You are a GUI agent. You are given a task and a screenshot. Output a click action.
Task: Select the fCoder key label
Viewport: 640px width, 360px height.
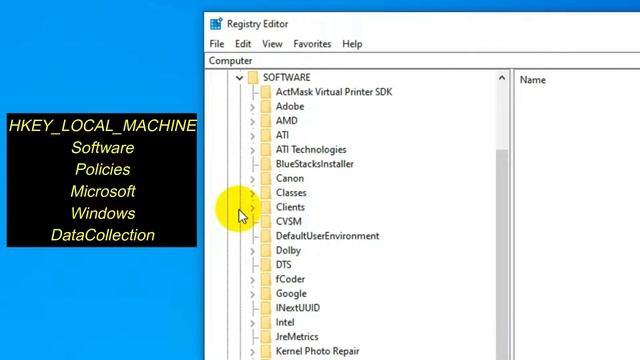tap(290, 279)
